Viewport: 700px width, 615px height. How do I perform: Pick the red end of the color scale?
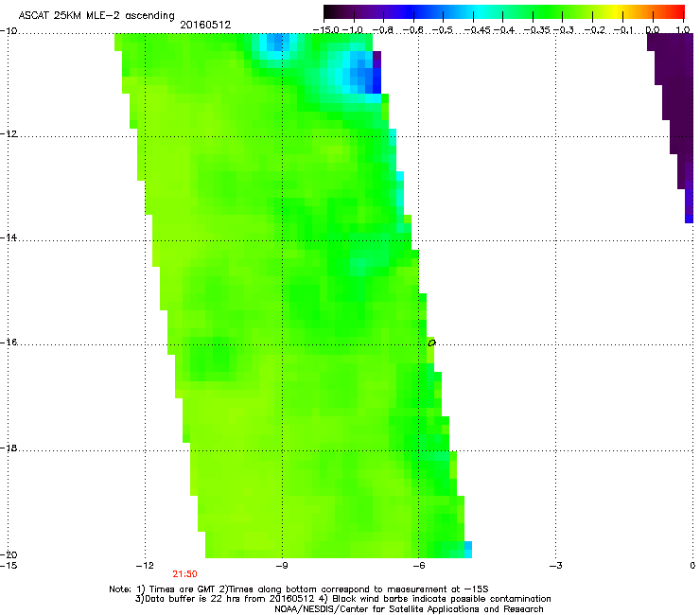[x=677, y=12]
